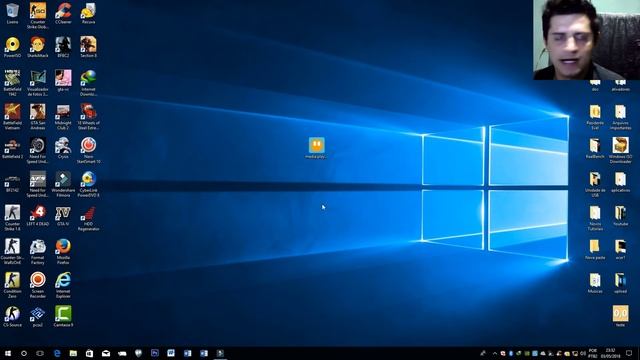This screenshot has width=640, height=360.
Task: Open the taskbar clock and date
Action: pyautogui.click(x=610, y=353)
